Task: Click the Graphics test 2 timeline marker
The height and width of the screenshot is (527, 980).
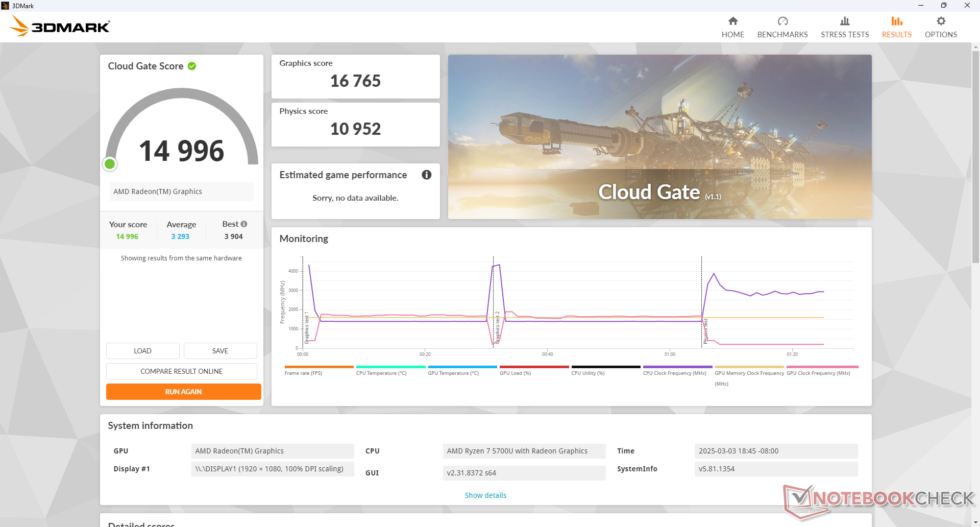Action: pos(497,327)
